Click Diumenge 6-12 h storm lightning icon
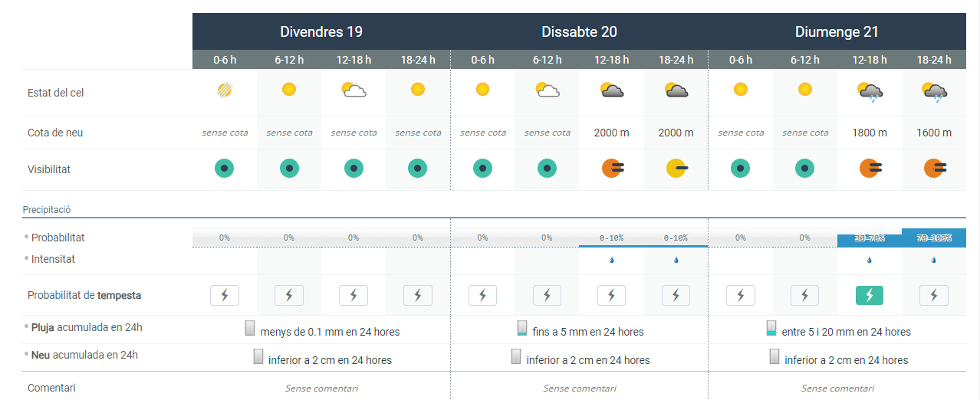The height and width of the screenshot is (400, 980). (804, 295)
